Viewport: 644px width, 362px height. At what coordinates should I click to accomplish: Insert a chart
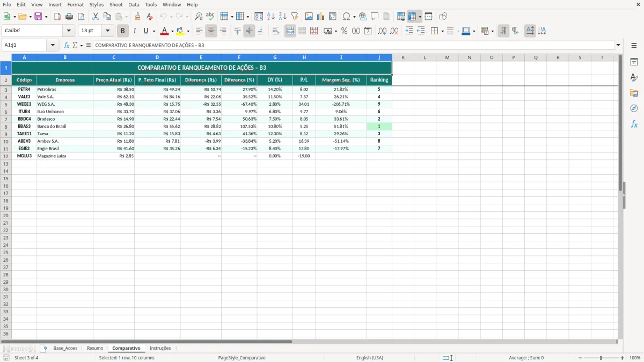[321, 17]
